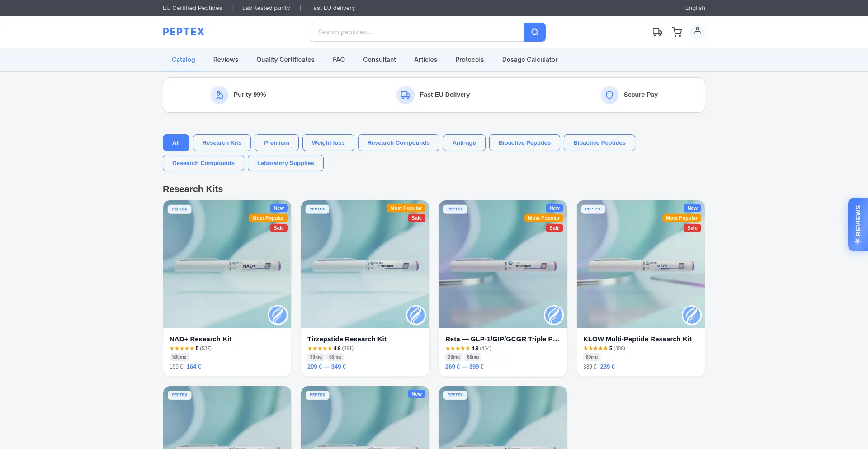Screen dimensions: 868x449
Task: Click price '269 € — 399 €'
Action: [x=464, y=367]
